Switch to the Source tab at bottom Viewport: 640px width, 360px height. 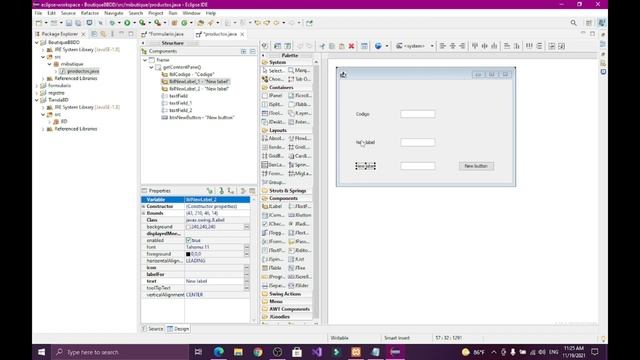153,329
